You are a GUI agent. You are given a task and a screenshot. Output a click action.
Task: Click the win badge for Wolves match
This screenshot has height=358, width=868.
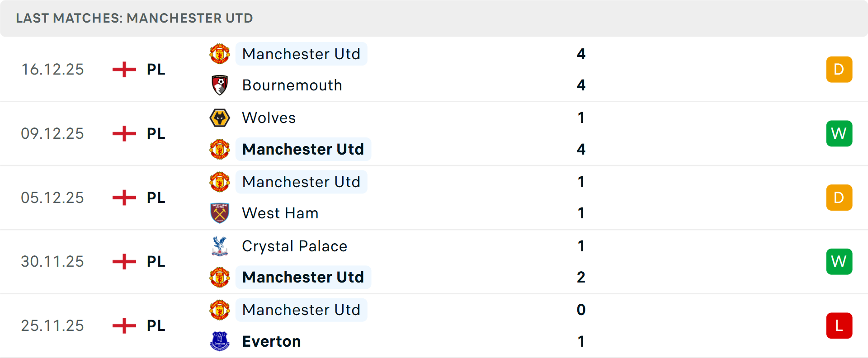click(x=839, y=133)
